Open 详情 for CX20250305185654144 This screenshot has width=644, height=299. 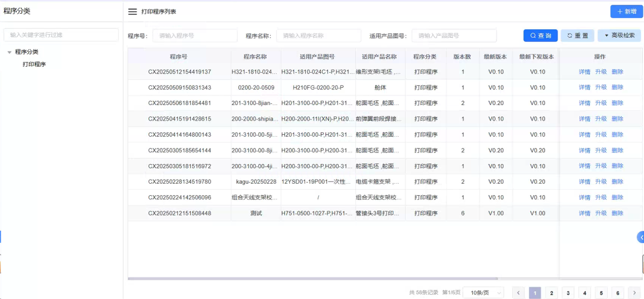[584, 150]
